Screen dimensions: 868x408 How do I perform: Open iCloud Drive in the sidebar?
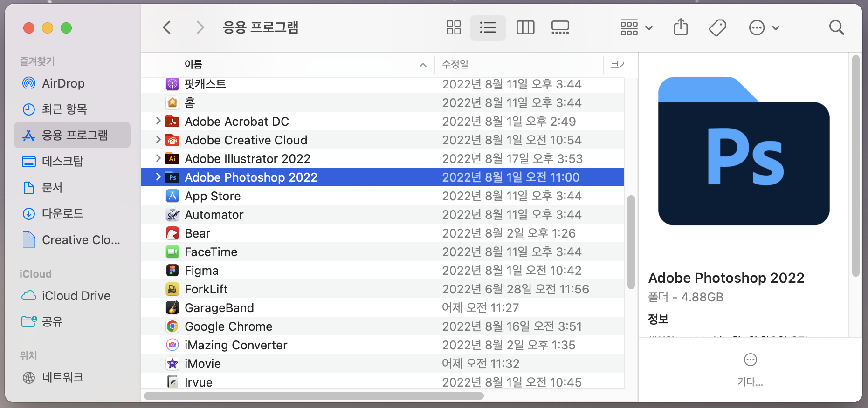(x=72, y=296)
